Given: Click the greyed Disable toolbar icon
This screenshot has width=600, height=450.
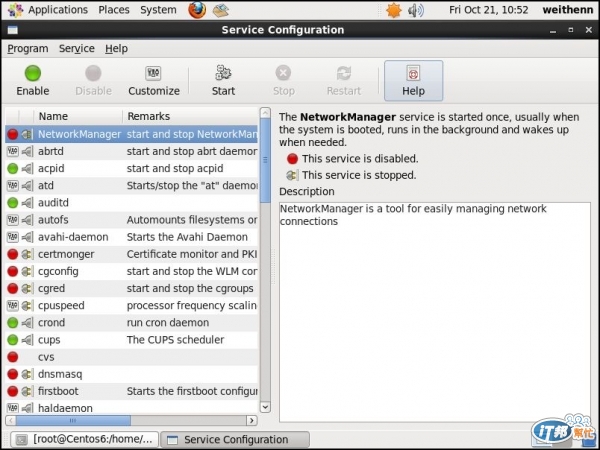Looking at the screenshot, I should (x=93, y=73).
